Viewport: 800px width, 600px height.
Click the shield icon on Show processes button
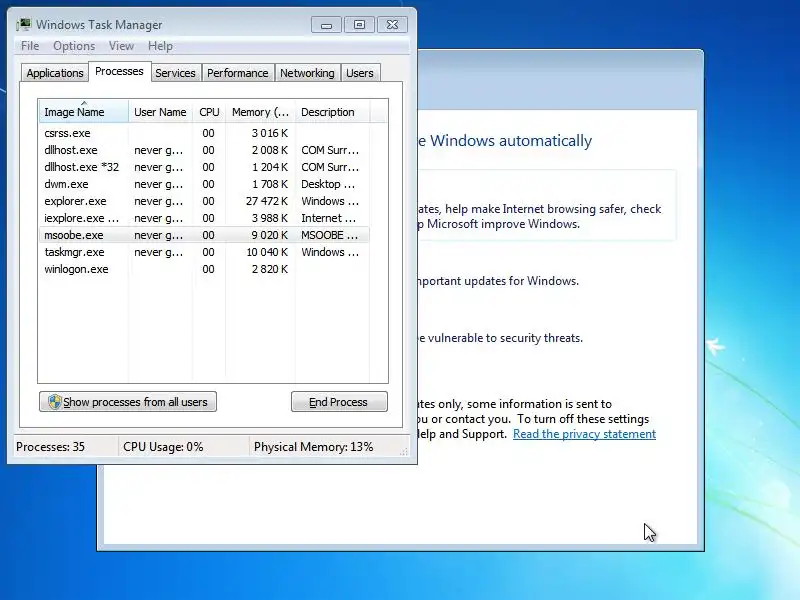click(x=55, y=402)
